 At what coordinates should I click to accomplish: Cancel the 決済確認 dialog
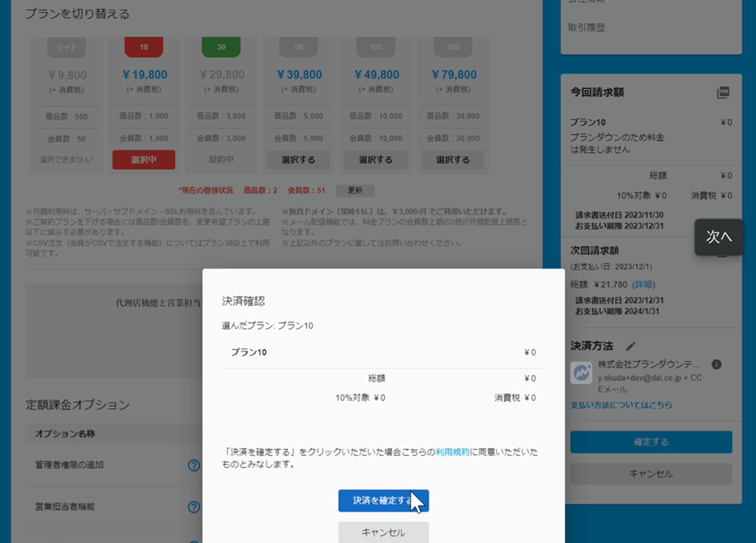[384, 532]
